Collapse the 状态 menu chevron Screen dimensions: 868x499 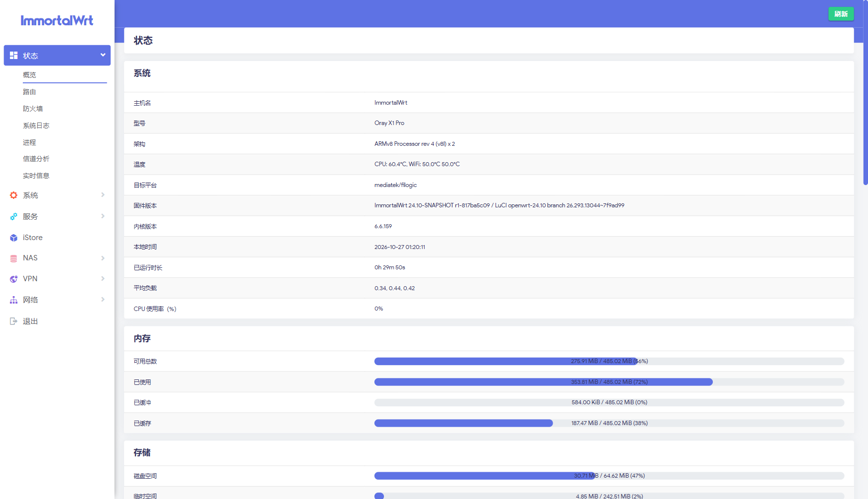point(103,55)
